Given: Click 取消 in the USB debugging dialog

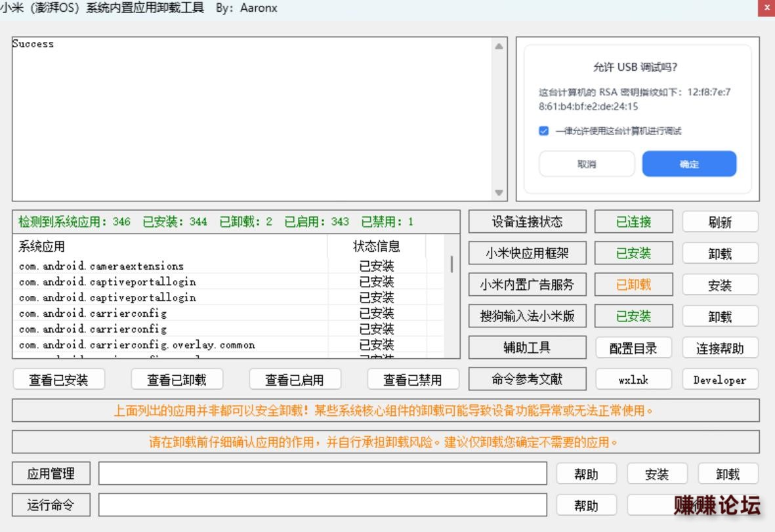Looking at the screenshot, I should [x=587, y=164].
